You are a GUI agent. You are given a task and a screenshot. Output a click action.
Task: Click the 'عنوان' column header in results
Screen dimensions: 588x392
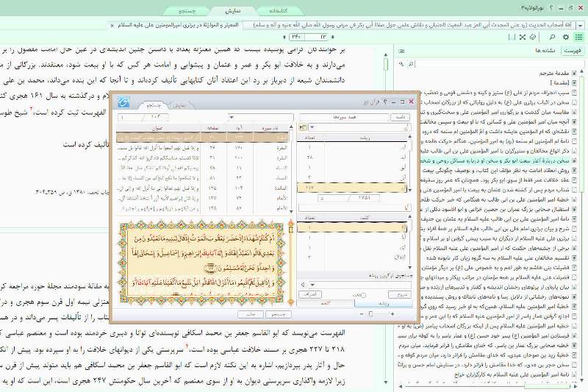click(x=158, y=128)
